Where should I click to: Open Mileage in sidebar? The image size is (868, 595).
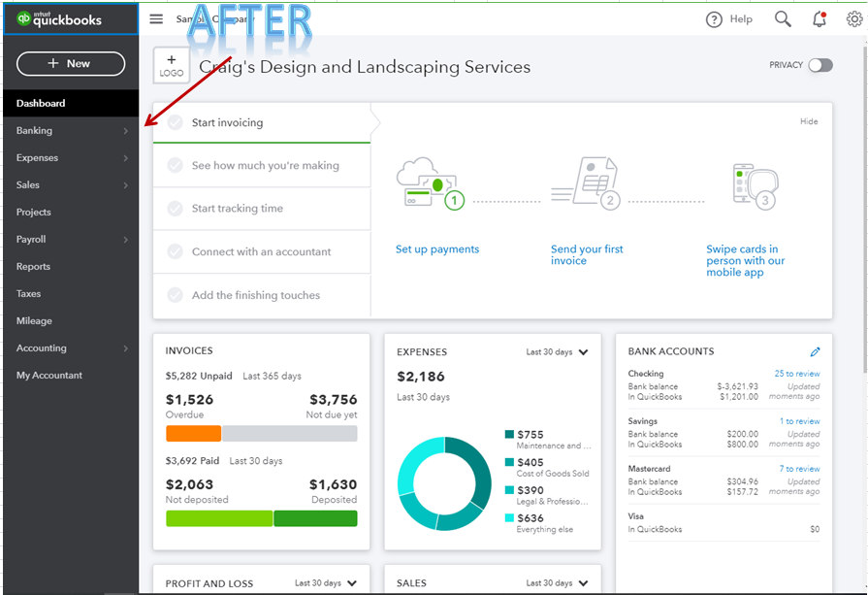(x=71, y=320)
